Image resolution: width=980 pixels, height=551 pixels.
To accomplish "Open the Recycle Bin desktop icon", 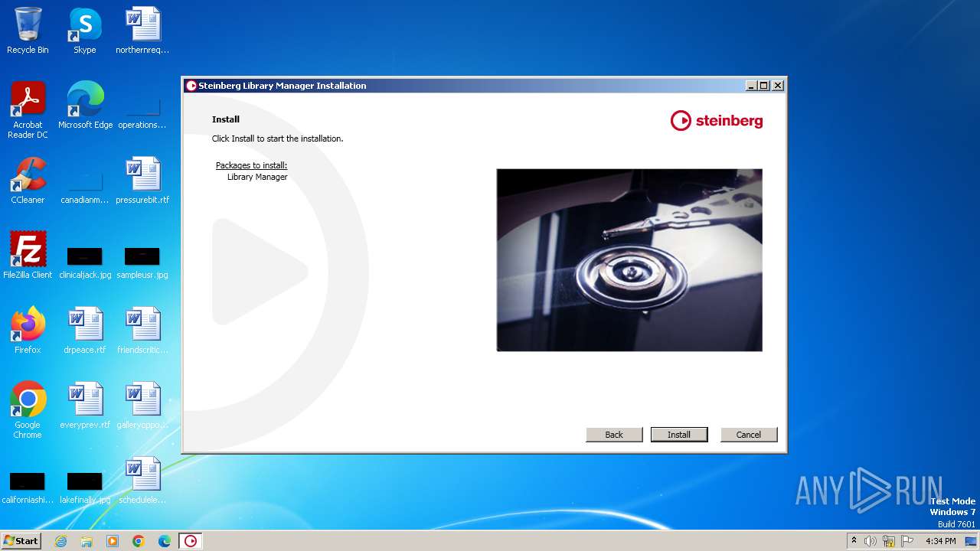I will coord(28,31).
